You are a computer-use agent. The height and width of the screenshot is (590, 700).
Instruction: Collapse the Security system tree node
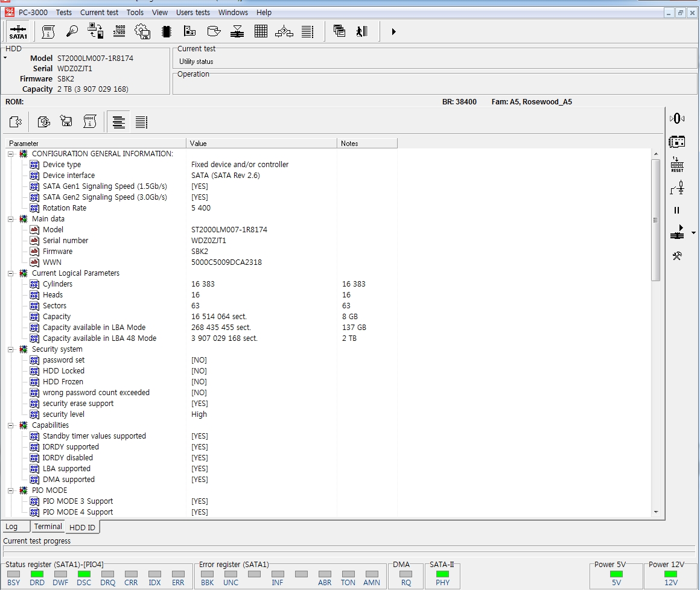[11, 349]
